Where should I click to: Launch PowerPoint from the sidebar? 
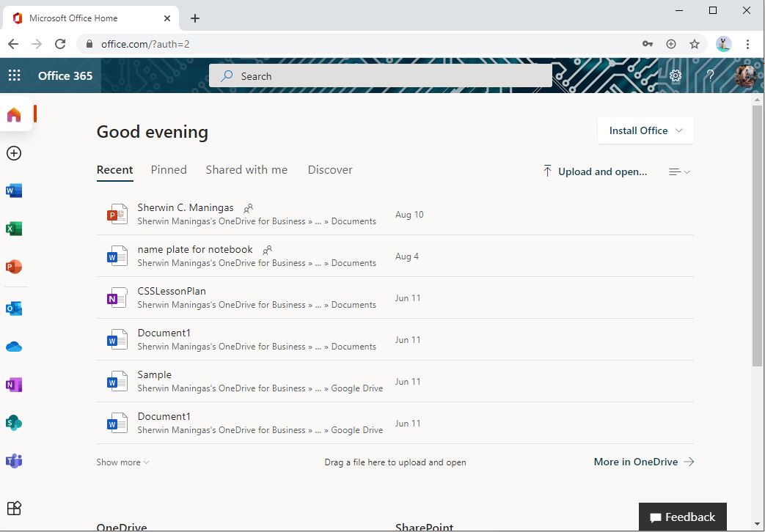coord(14,267)
